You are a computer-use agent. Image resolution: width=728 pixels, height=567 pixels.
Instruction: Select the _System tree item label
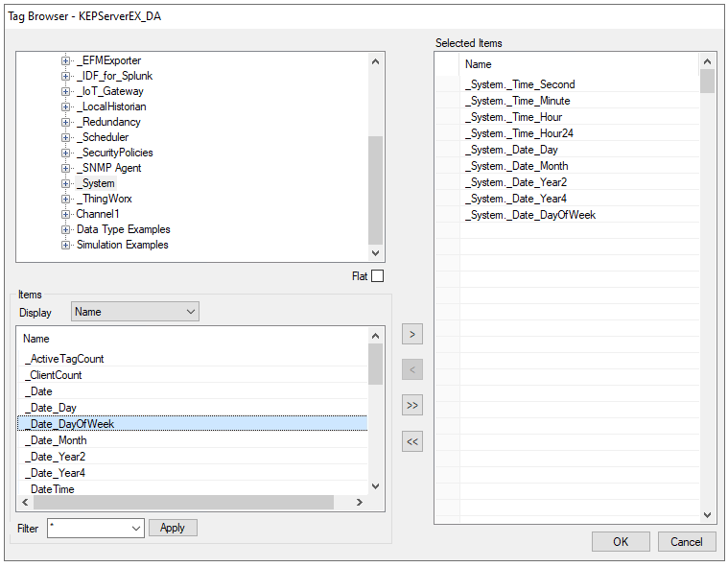point(96,183)
